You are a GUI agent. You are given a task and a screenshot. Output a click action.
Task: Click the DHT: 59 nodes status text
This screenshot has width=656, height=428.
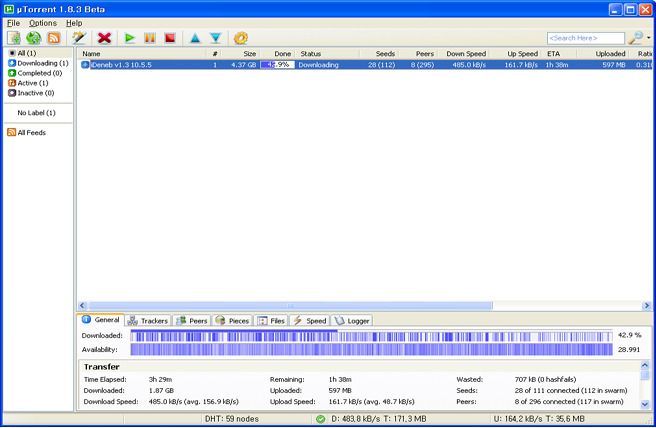231,419
